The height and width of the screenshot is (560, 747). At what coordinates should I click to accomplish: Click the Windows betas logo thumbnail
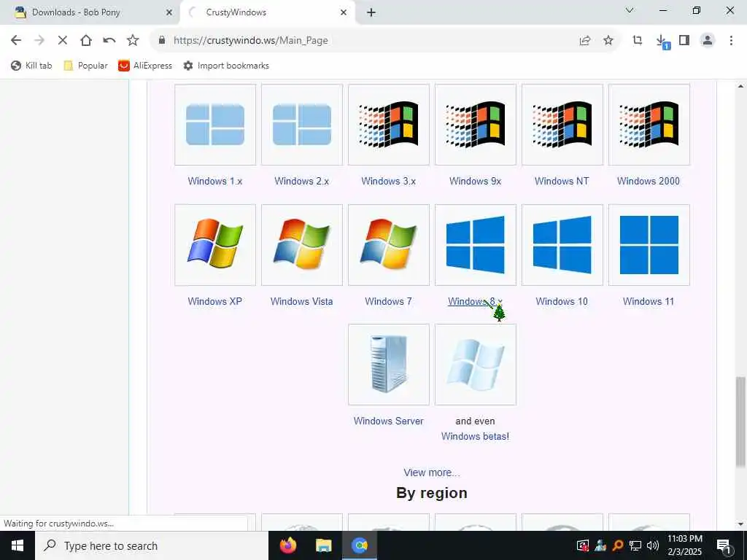pos(476,365)
